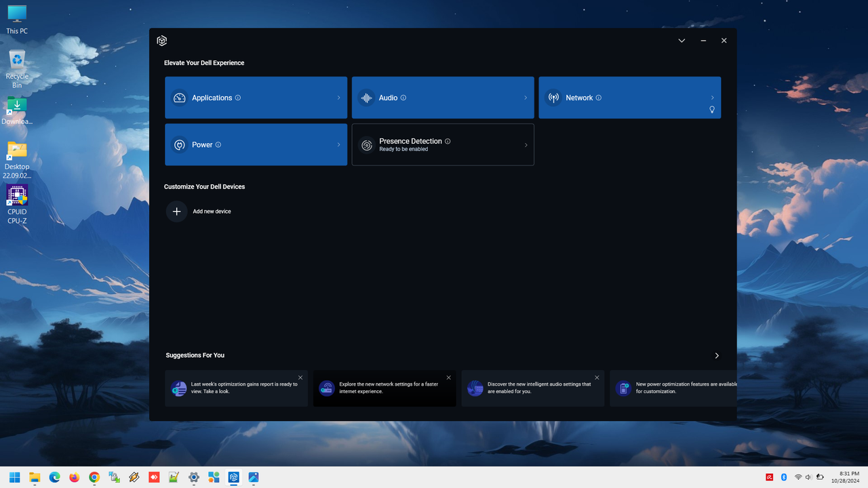Click the Winamp icon on taskbar
The width and height of the screenshot is (868, 488).
tap(134, 477)
